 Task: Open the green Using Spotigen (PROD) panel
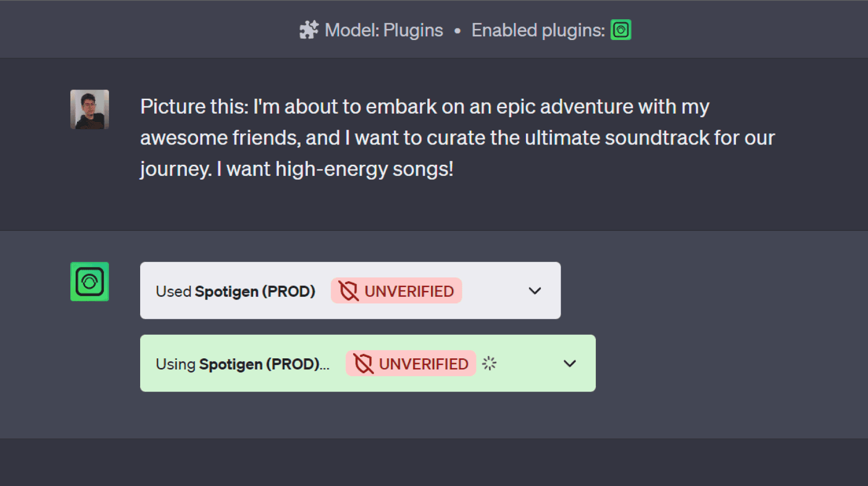point(368,363)
